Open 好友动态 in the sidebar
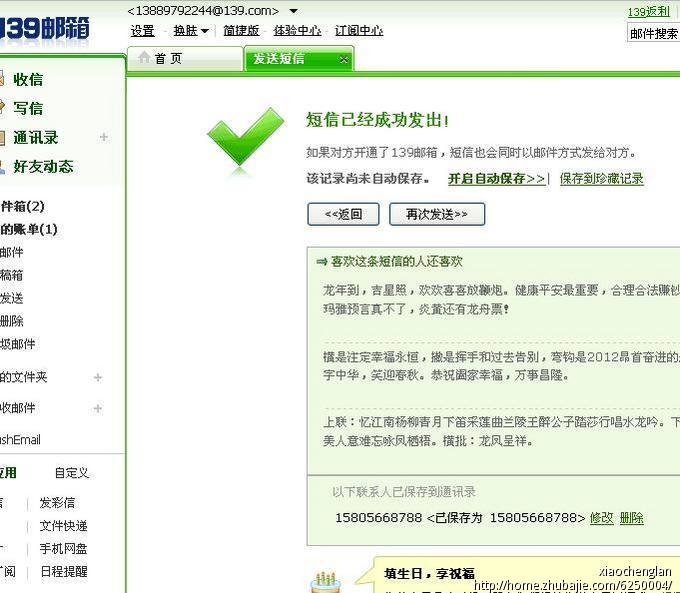 coord(43,166)
